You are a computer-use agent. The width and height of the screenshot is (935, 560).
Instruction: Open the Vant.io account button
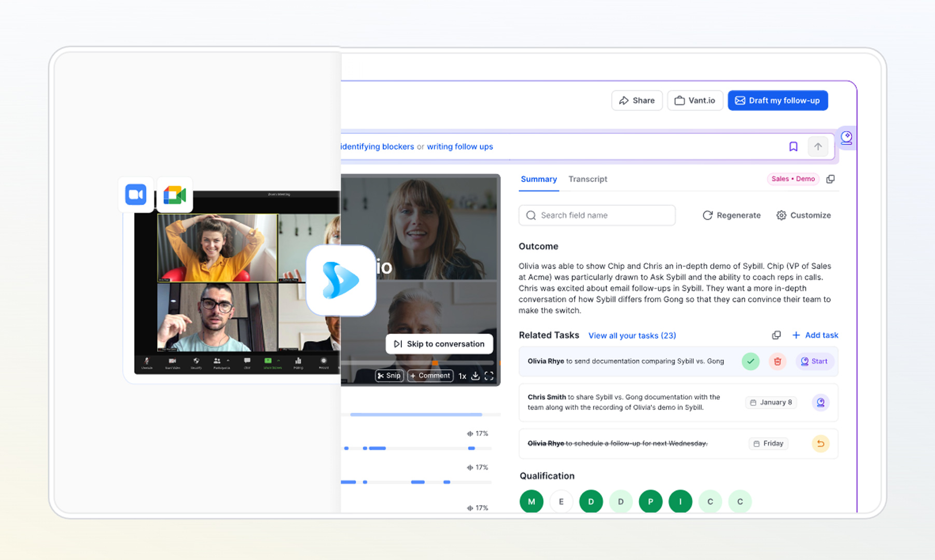coord(695,101)
